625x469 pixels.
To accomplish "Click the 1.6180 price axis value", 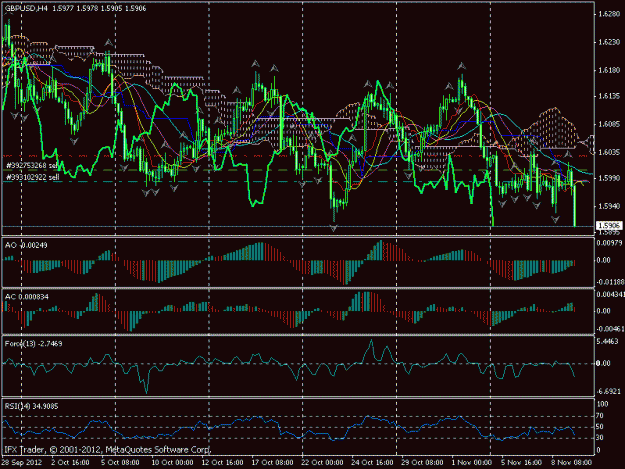I will pos(609,70).
